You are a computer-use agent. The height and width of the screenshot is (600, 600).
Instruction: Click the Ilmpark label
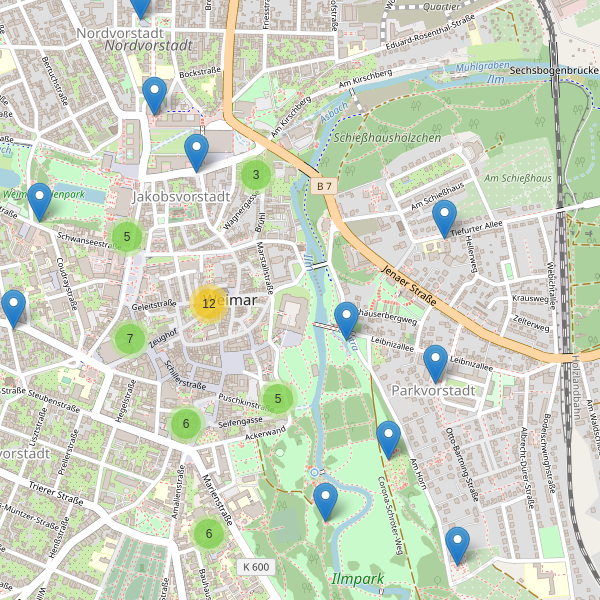(x=358, y=579)
